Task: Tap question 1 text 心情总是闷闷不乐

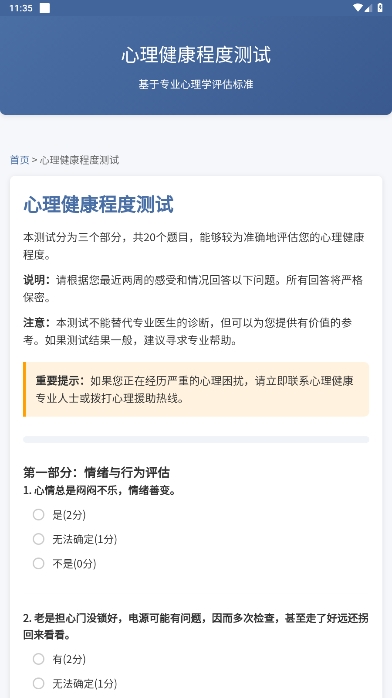Action: [100, 491]
